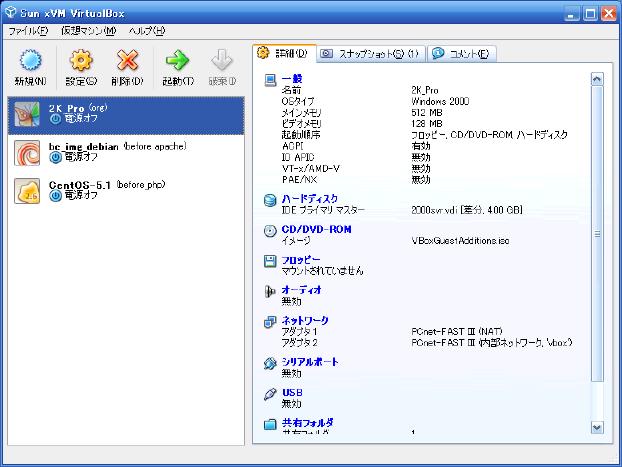Click the Shared Folders section folder icon
The height and width of the screenshot is (467, 622).
(270, 424)
